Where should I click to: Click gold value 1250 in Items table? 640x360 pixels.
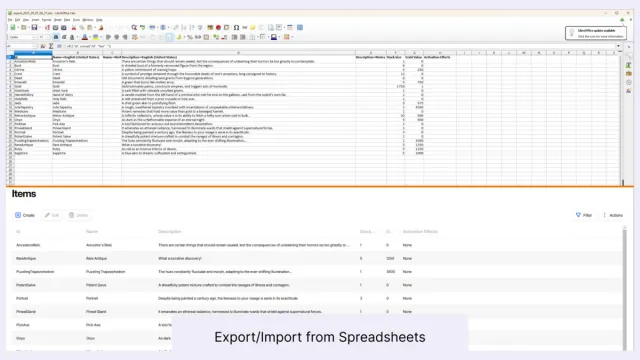point(390,258)
